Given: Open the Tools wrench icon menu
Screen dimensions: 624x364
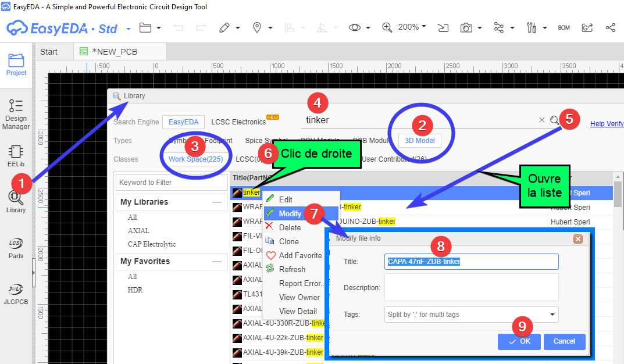Looking at the screenshot, I should coord(532,27).
